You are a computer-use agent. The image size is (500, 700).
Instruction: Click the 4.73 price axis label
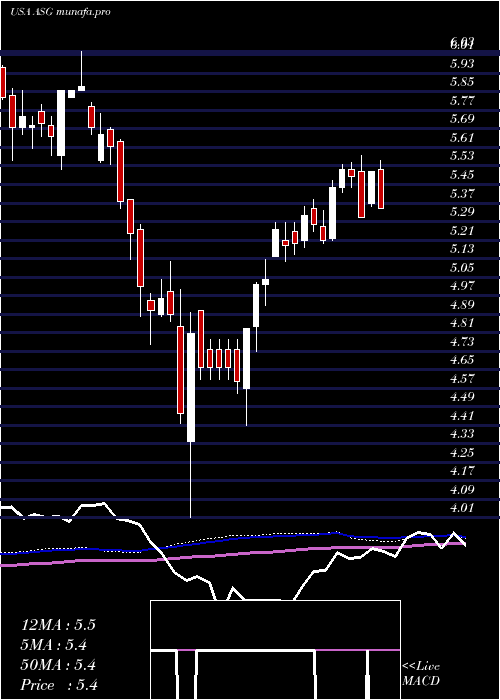click(462, 341)
